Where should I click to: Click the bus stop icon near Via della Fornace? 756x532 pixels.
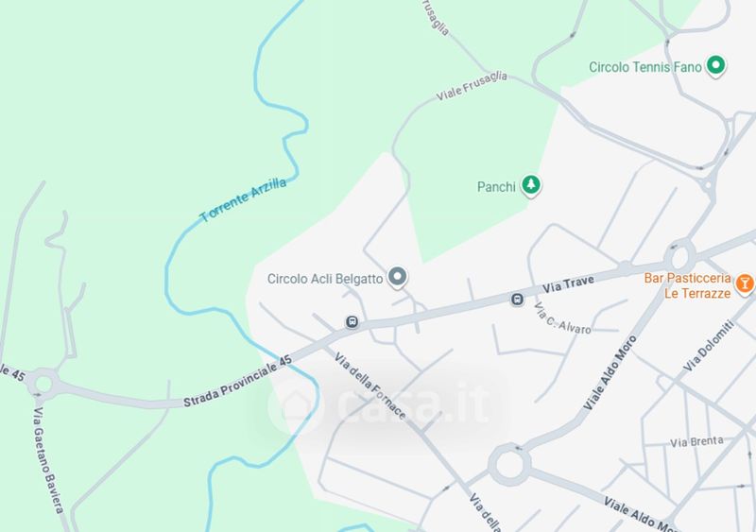tap(352, 321)
